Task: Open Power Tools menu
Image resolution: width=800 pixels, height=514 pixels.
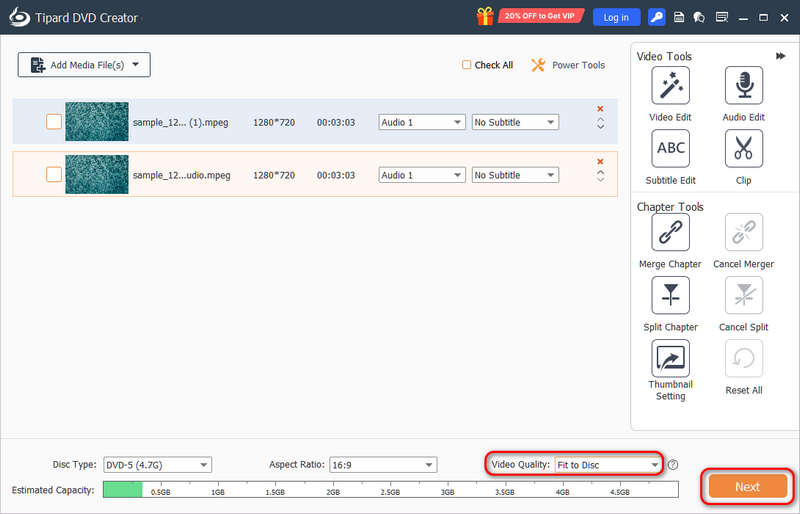Action: tap(568, 65)
